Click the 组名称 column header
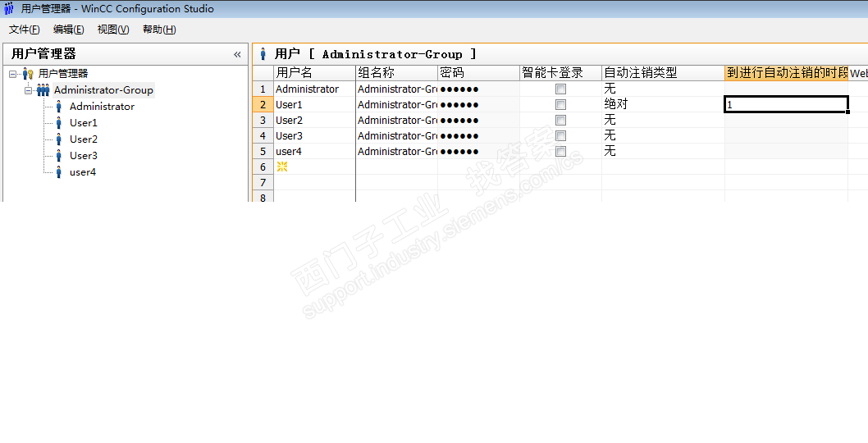 point(396,73)
